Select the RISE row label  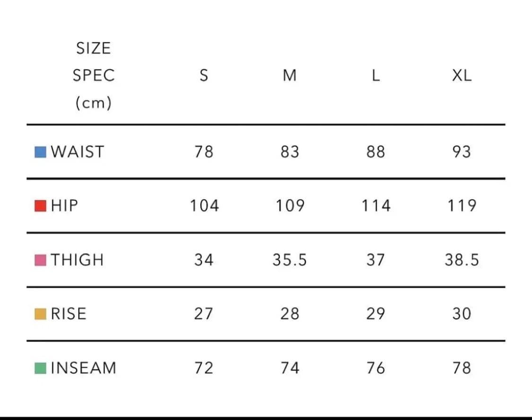(x=69, y=314)
